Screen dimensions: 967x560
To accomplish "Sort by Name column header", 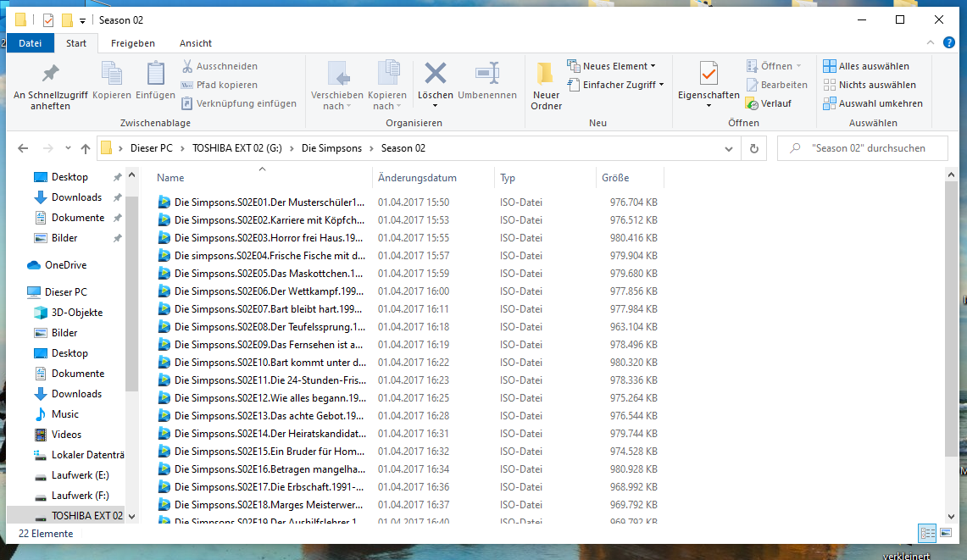I will [262, 178].
